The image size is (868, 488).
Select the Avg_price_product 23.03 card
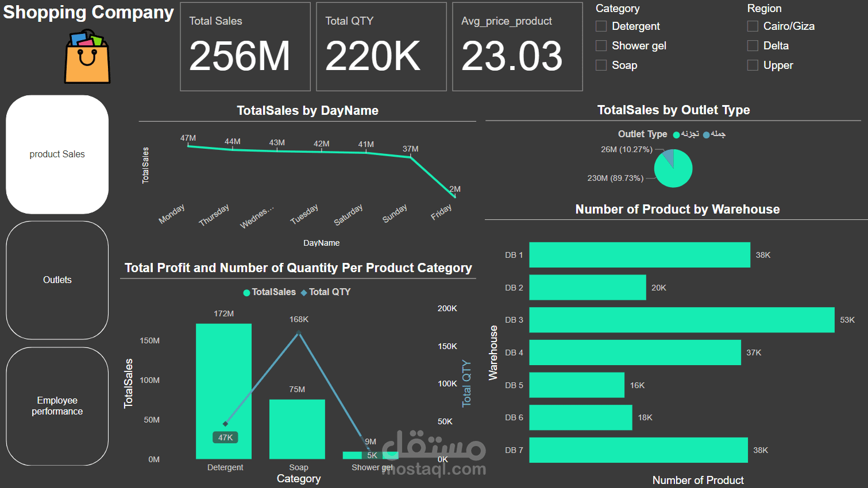[x=518, y=47]
